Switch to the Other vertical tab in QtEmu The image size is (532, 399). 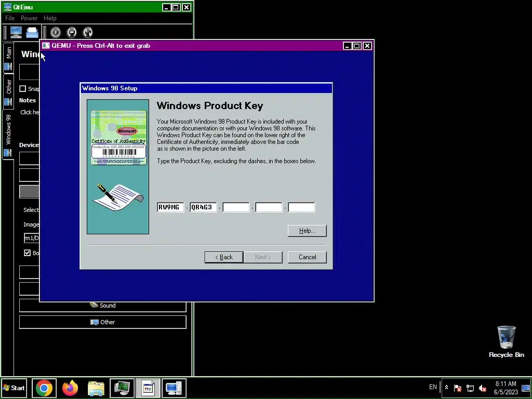[8, 91]
